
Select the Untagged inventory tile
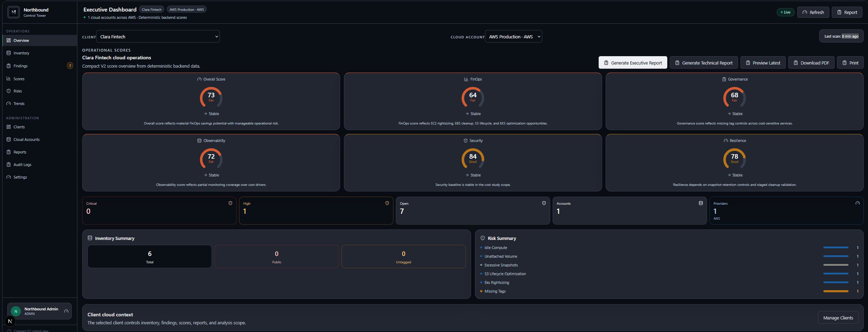[x=404, y=256]
